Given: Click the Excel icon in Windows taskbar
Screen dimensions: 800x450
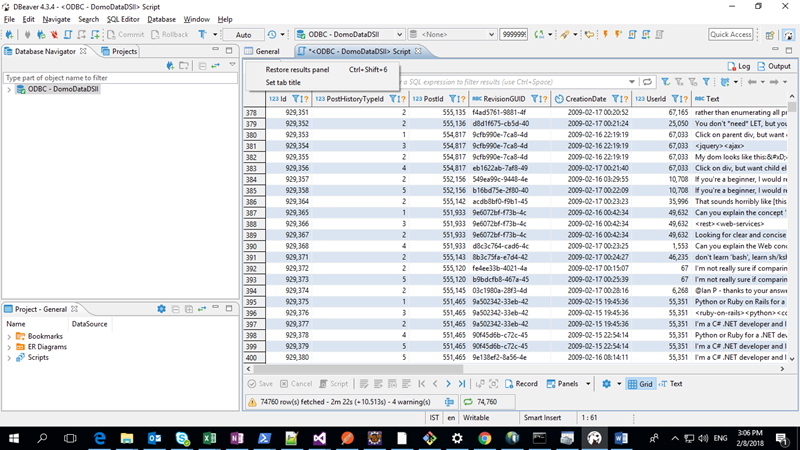Looking at the screenshot, I should (x=209, y=438).
